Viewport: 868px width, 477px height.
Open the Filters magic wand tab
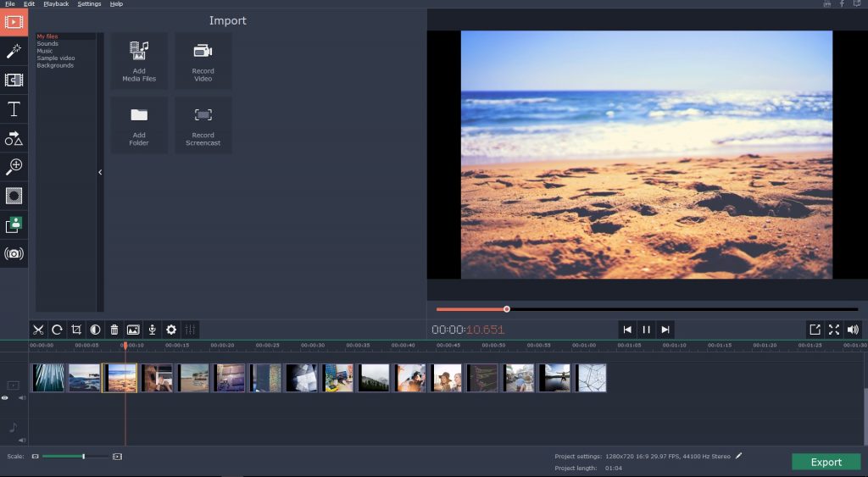point(14,52)
